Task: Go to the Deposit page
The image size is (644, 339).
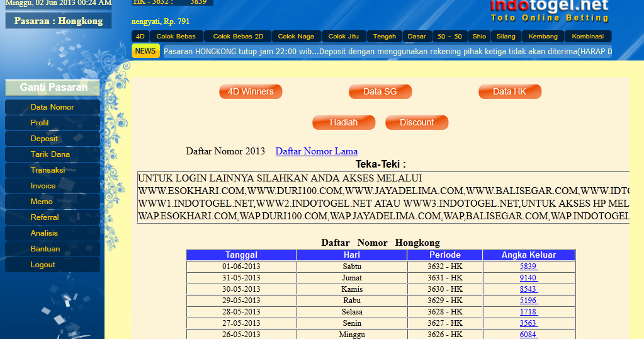Action: coord(53,139)
